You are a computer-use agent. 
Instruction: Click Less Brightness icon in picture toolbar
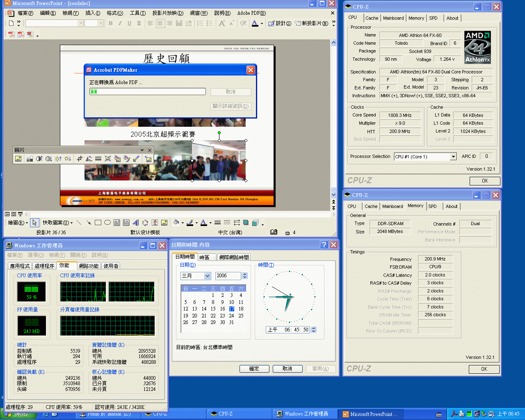coord(68,159)
